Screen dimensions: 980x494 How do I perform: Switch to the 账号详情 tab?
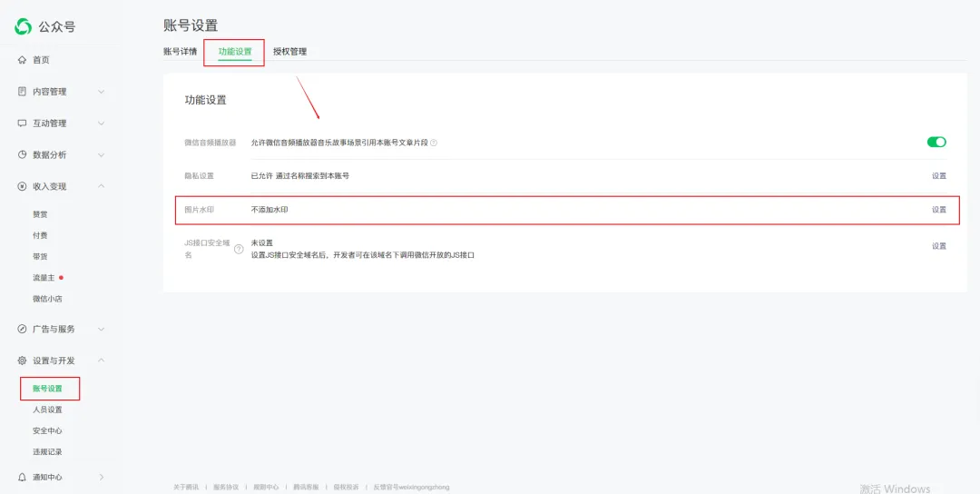pyautogui.click(x=180, y=52)
